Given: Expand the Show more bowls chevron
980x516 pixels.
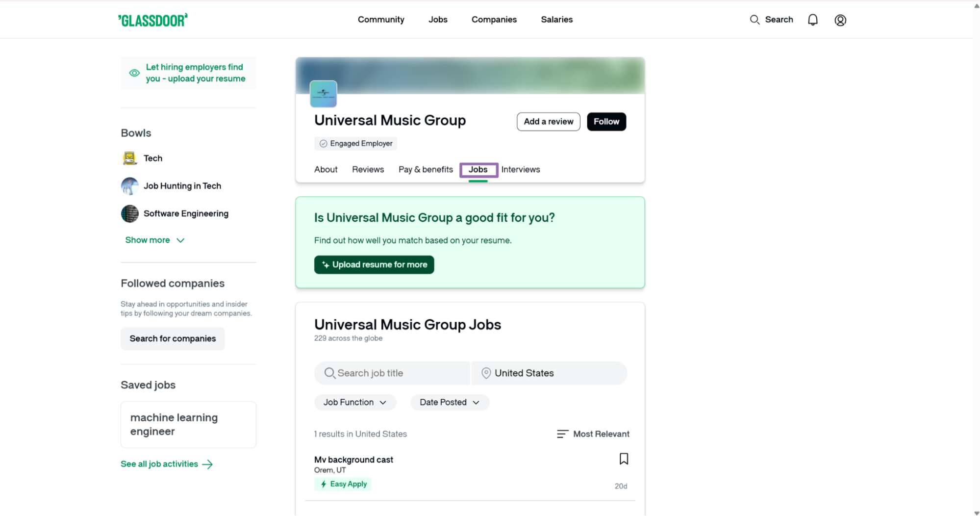Looking at the screenshot, I should [x=180, y=240].
